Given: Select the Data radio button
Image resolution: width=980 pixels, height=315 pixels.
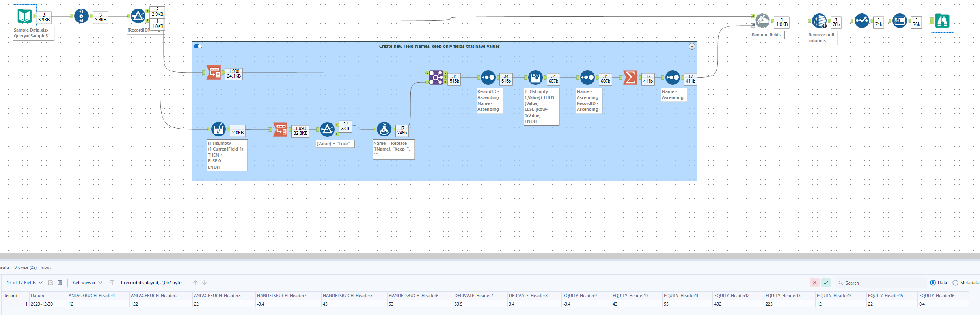Looking at the screenshot, I should pyautogui.click(x=933, y=283).
